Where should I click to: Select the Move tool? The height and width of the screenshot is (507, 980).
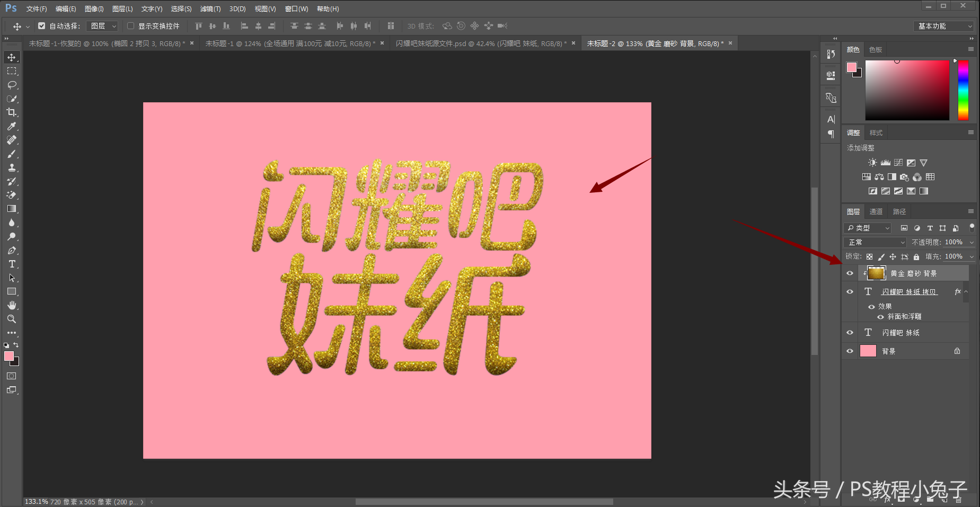[x=12, y=57]
